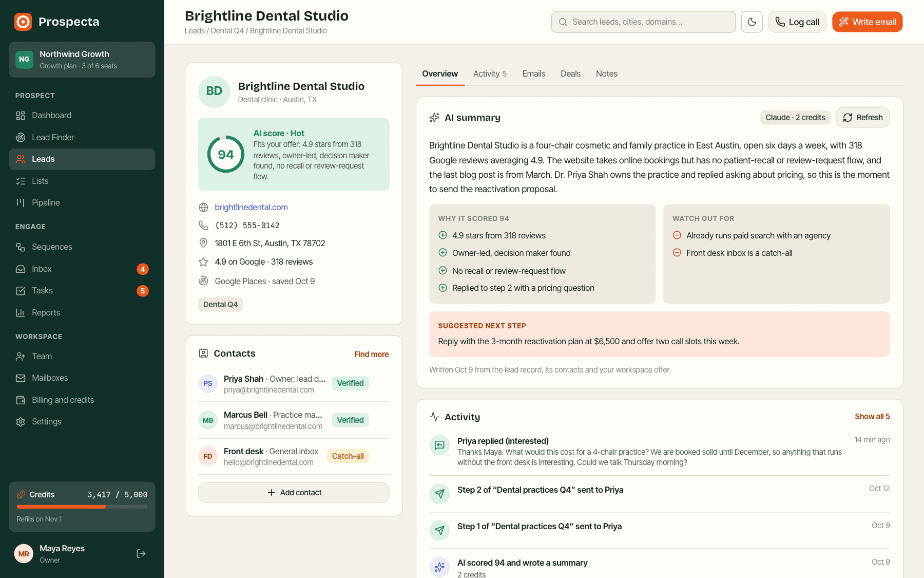924x578 pixels.
Task: Click the search leads input field
Action: (x=644, y=22)
